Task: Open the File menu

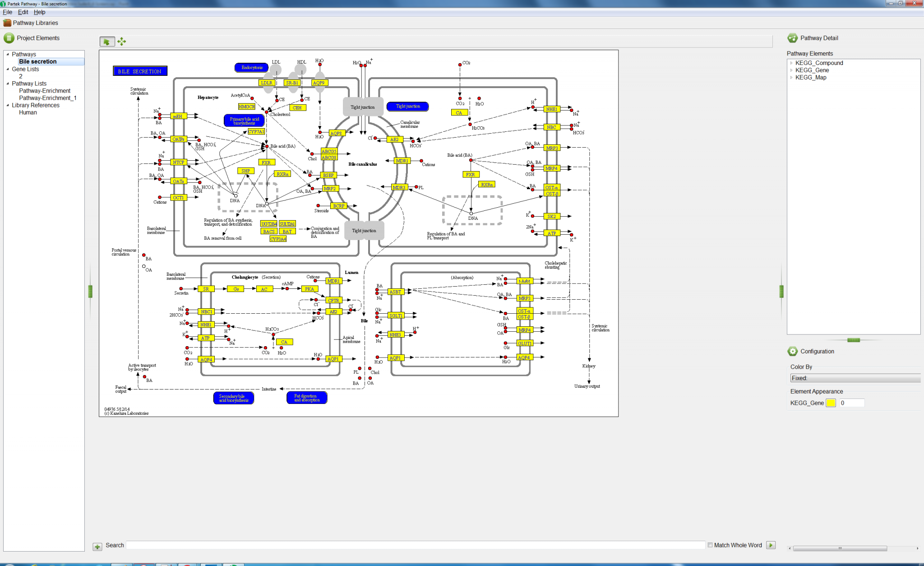Action: click(7, 12)
